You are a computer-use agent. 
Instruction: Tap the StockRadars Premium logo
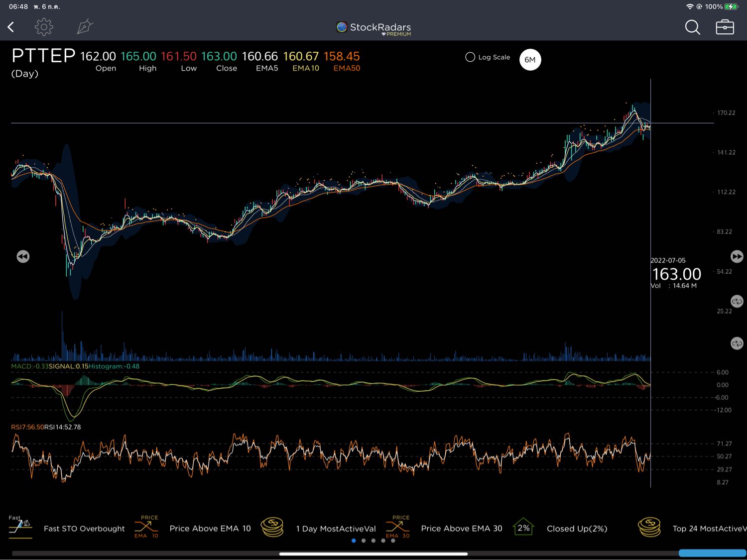(373, 28)
